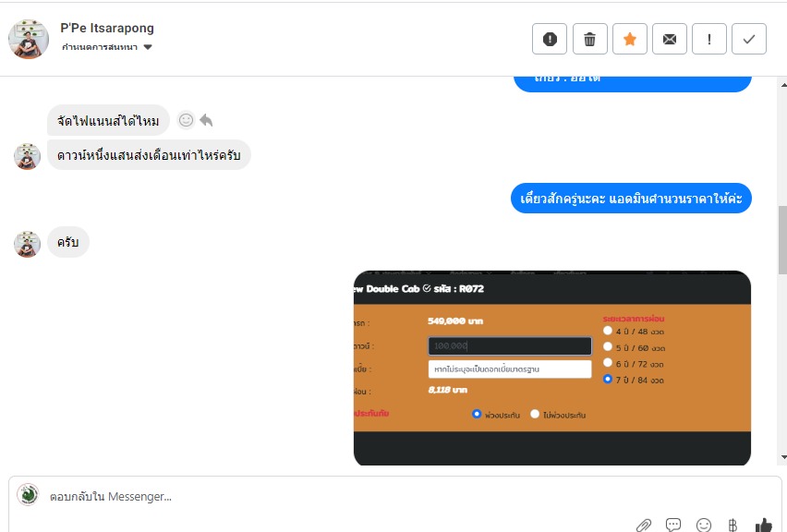The width and height of the screenshot is (787, 532).
Task: Flag as follow-up with exclamation mark icon
Action: 709,39
